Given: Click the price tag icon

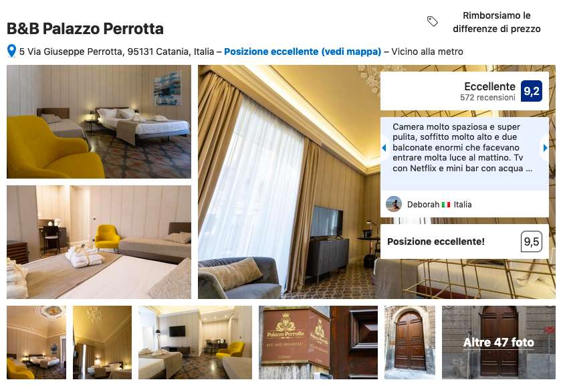Looking at the screenshot, I should [433, 21].
